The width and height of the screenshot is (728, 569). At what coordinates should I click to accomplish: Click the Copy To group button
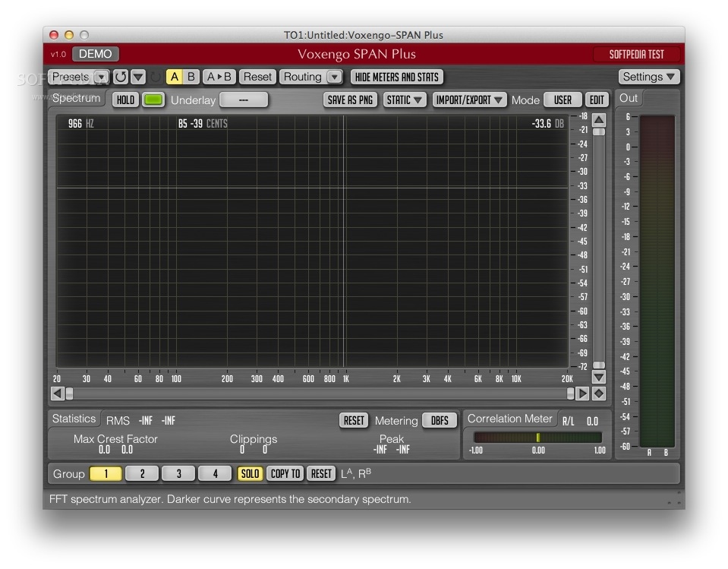click(x=285, y=474)
